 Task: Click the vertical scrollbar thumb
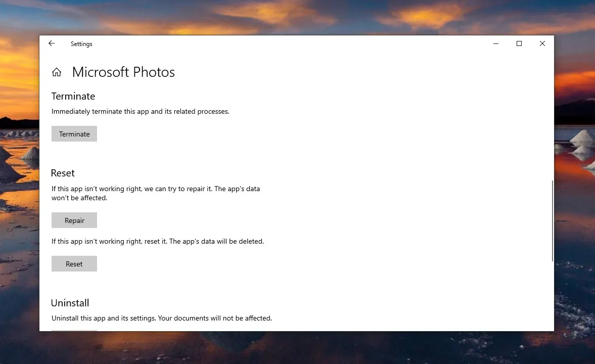[x=552, y=221]
